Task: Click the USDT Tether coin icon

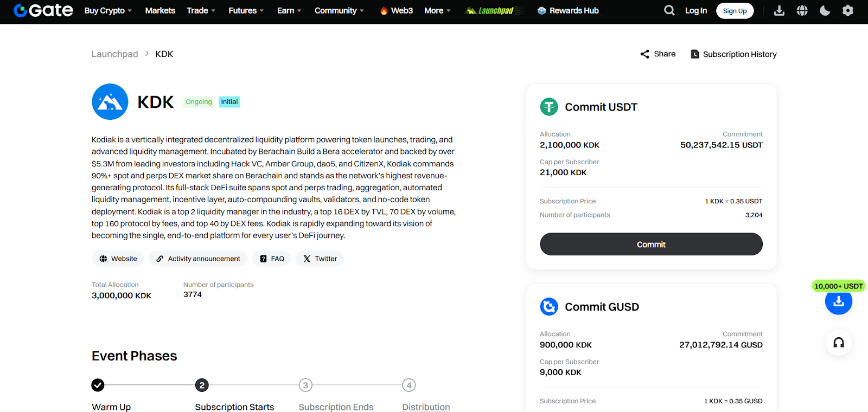Action: [549, 107]
